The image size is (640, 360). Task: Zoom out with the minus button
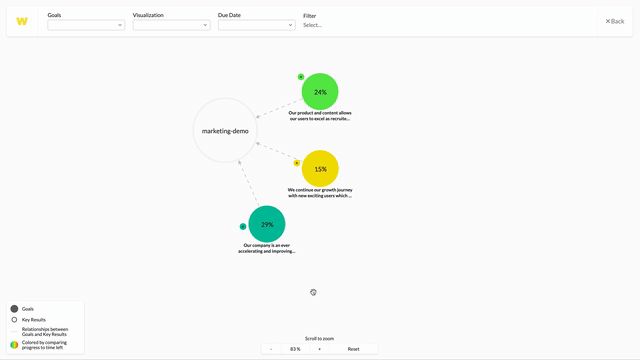(271, 349)
